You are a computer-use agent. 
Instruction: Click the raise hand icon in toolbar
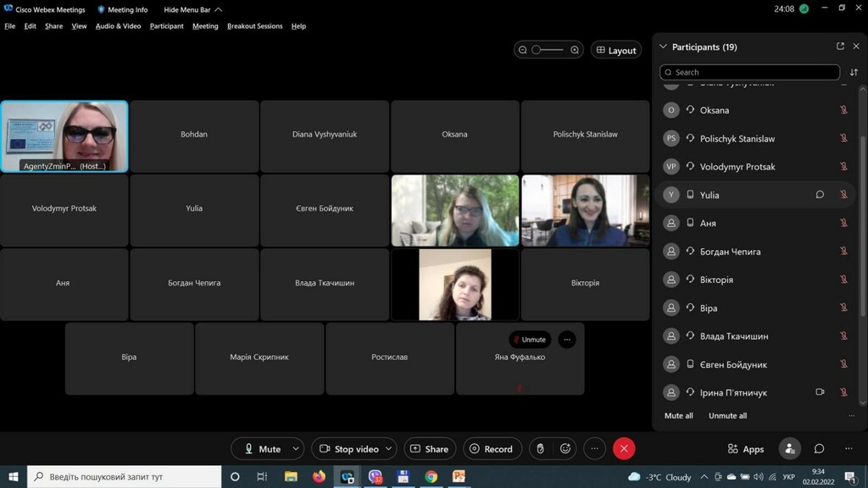[540, 449]
